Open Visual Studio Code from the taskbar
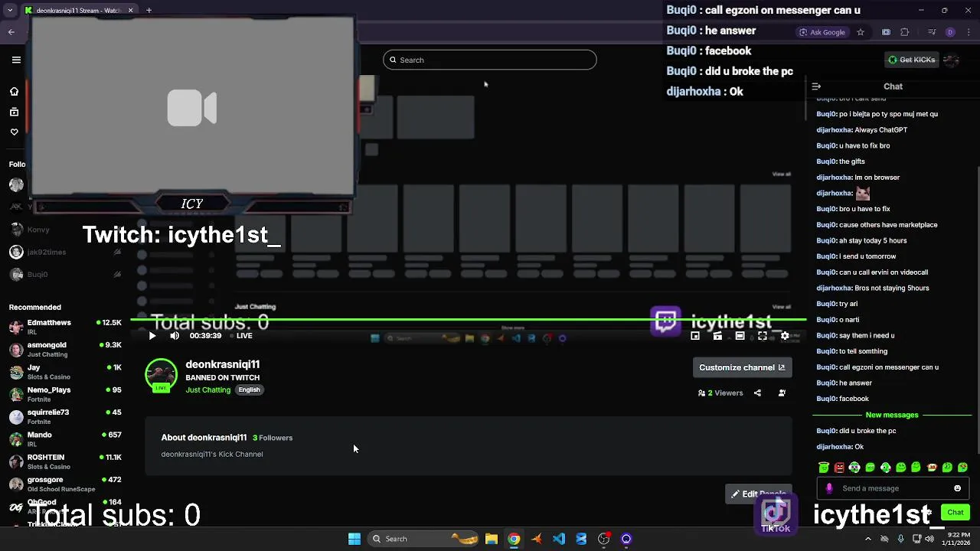980x551 pixels. (559, 539)
